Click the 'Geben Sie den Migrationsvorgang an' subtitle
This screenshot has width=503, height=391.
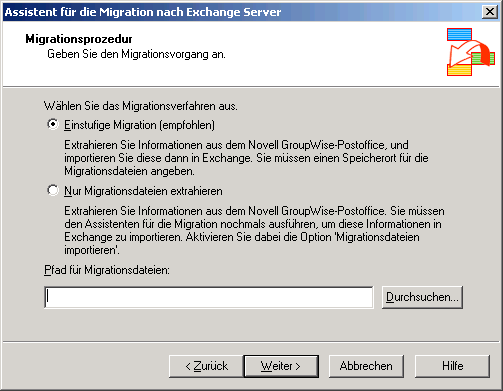[x=136, y=54]
